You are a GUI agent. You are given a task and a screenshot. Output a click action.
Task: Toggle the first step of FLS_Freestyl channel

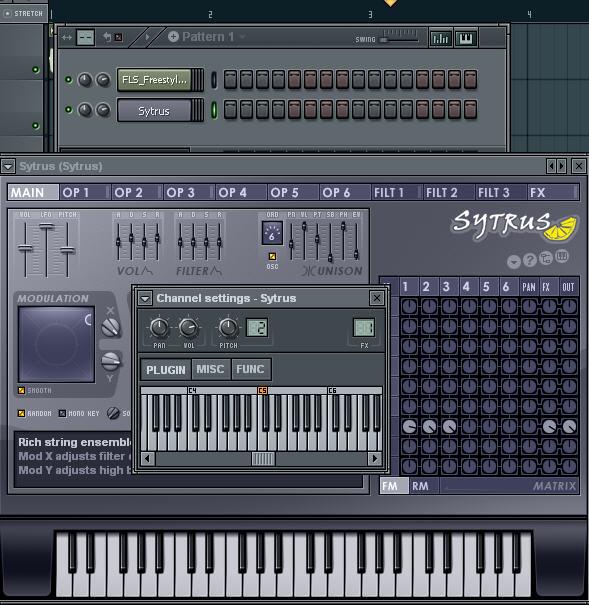tap(230, 80)
